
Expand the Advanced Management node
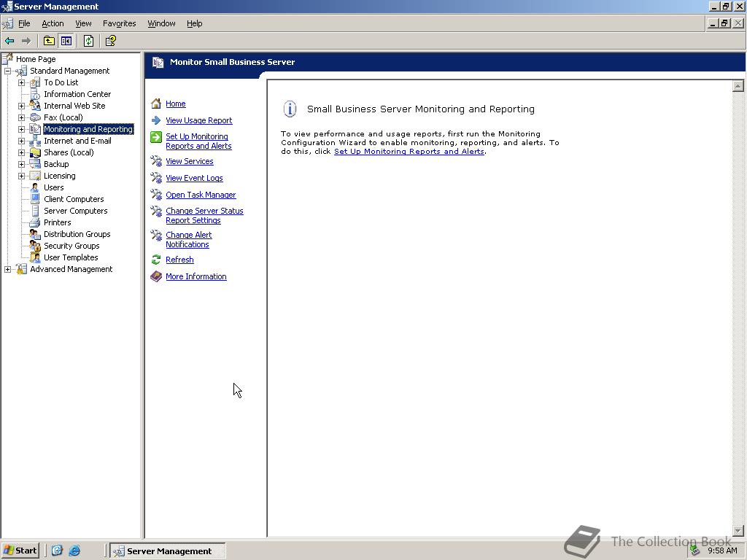(x=7, y=269)
